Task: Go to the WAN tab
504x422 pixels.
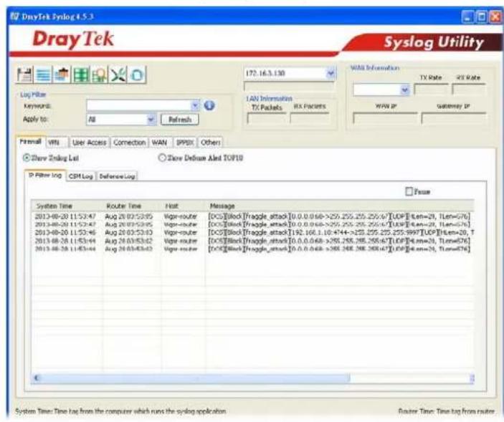Action: pos(159,143)
